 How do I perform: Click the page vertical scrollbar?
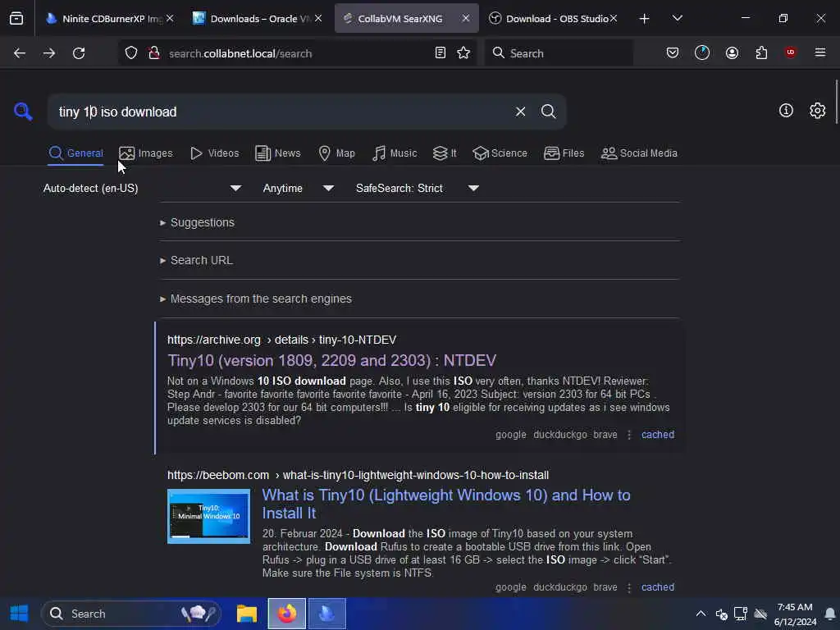pyautogui.click(x=836, y=102)
